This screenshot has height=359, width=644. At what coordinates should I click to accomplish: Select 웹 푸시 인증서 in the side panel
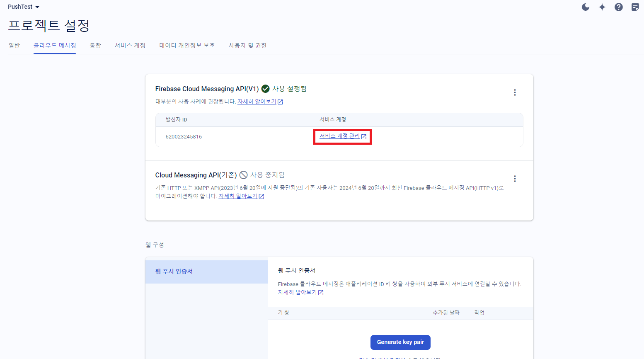(206, 272)
